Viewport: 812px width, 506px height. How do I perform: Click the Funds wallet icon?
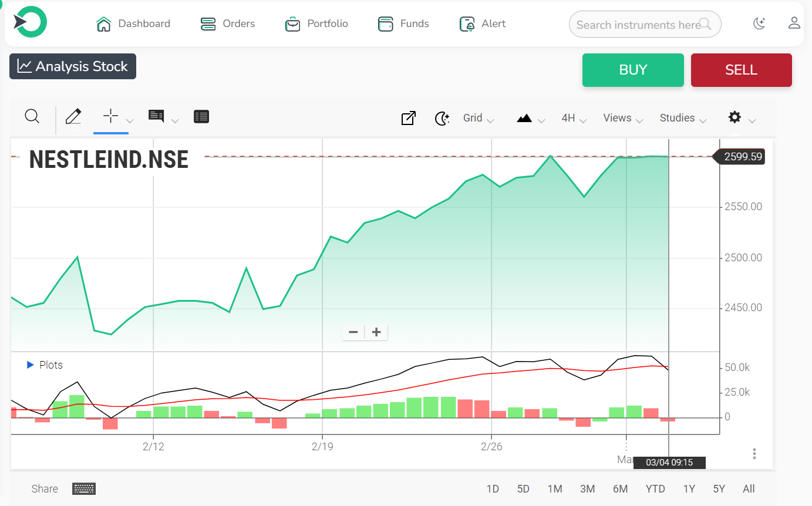coord(386,24)
